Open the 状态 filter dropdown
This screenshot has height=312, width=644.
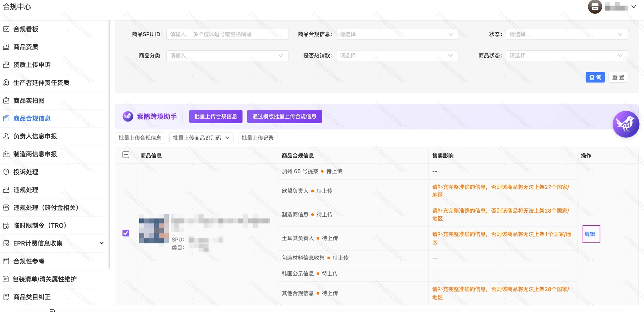[567, 34]
